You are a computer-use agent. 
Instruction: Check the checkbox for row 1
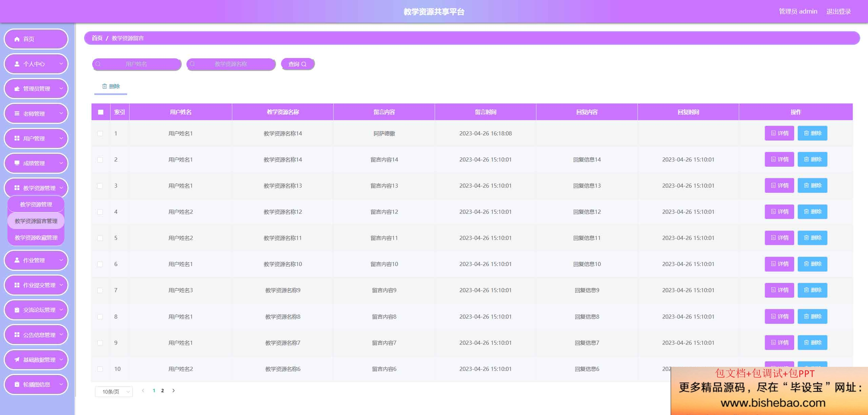100,133
